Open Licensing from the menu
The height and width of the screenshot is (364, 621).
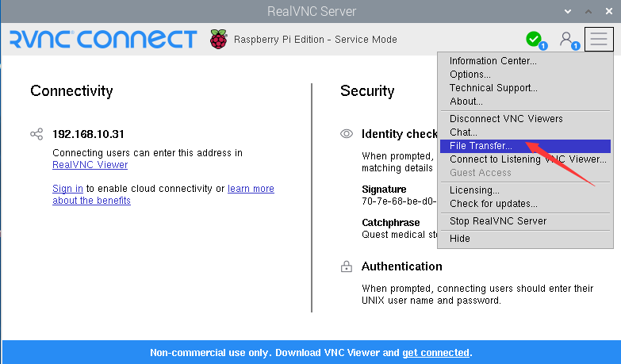point(525,190)
